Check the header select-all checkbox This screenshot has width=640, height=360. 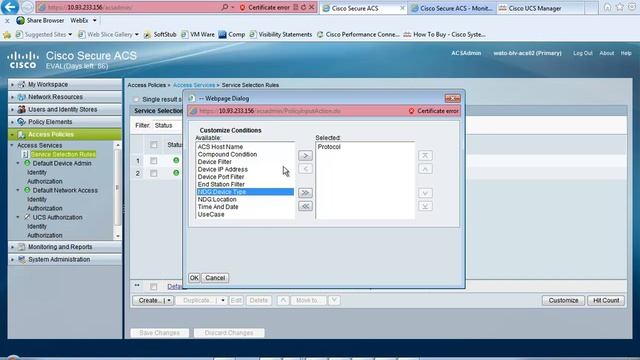[x=153, y=145]
